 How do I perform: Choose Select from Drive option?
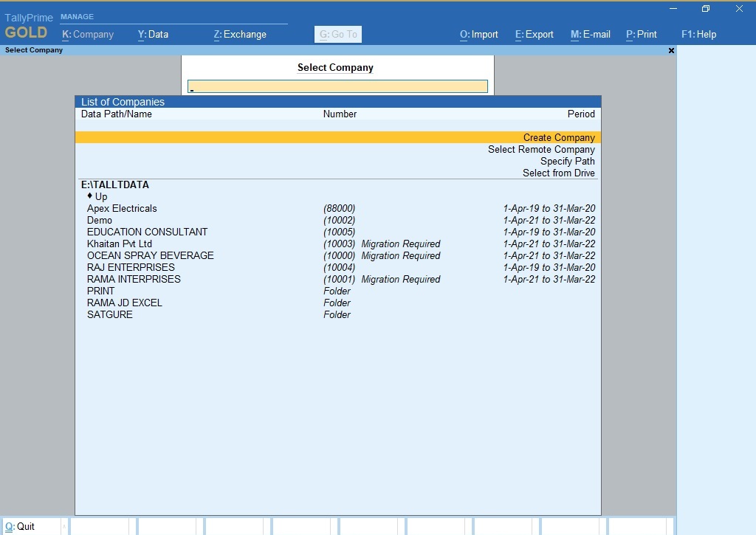558,173
